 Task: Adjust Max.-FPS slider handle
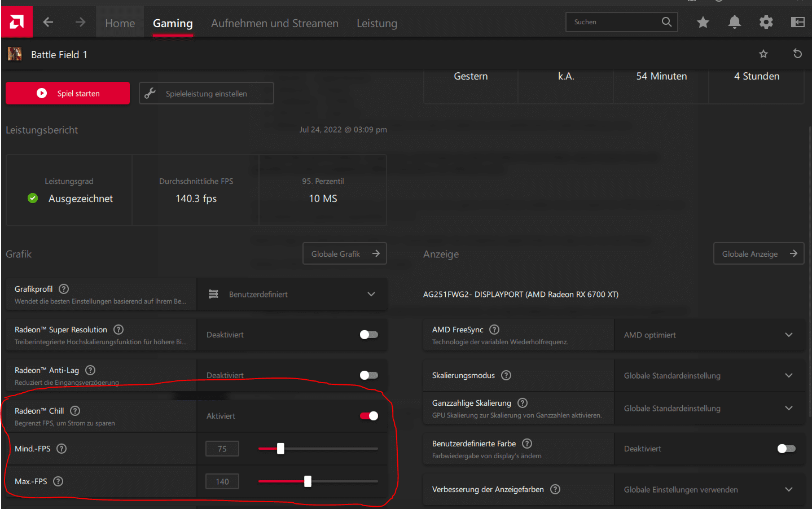click(x=308, y=481)
